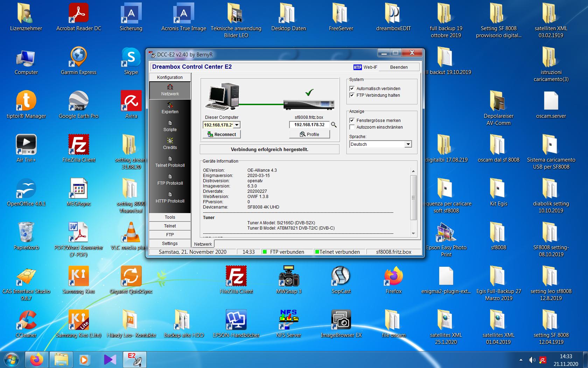Select the MEGAsync desktop shortcut
The height and width of the screenshot is (368, 588).
(x=79, y=193)
